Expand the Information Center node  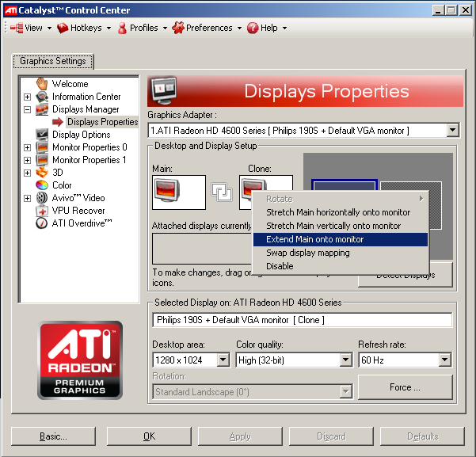tap(27, 97)
